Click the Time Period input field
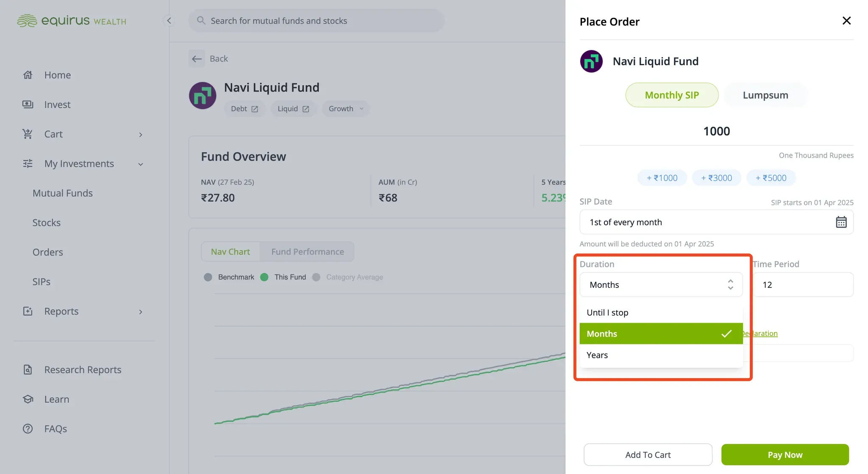This screenshot has width=868, height=474. 803,285
